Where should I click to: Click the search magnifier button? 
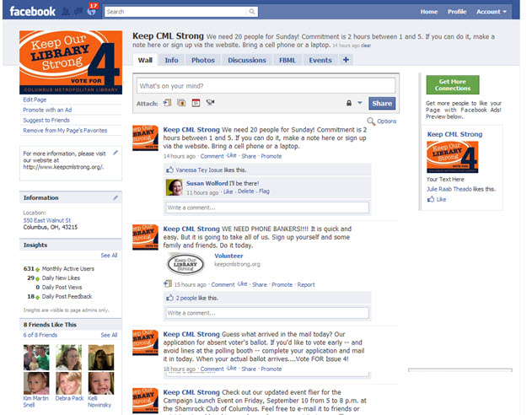252,12
